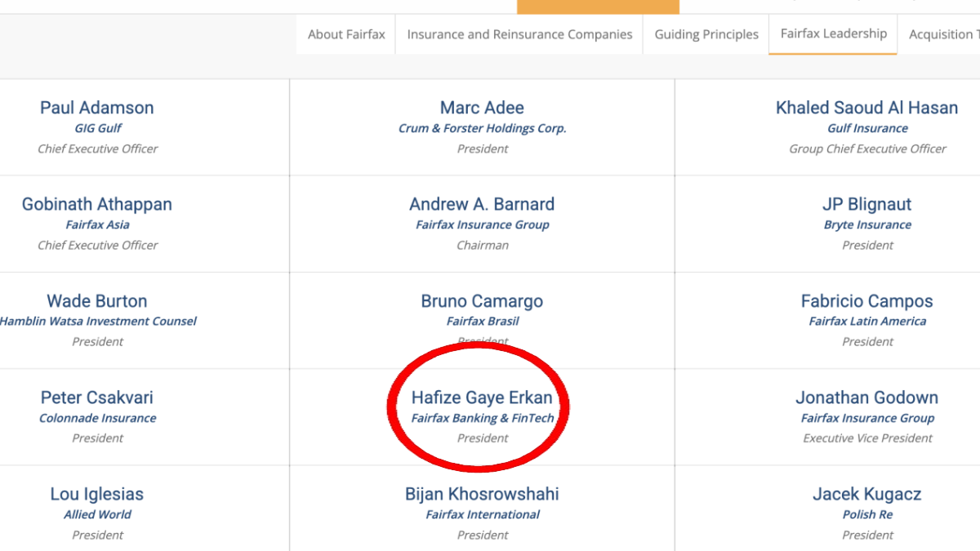Viewport: 980px width, 551px height.
Task: Open the About Fairfax tab
Action: pyautogui.click(x=346, y=34)
